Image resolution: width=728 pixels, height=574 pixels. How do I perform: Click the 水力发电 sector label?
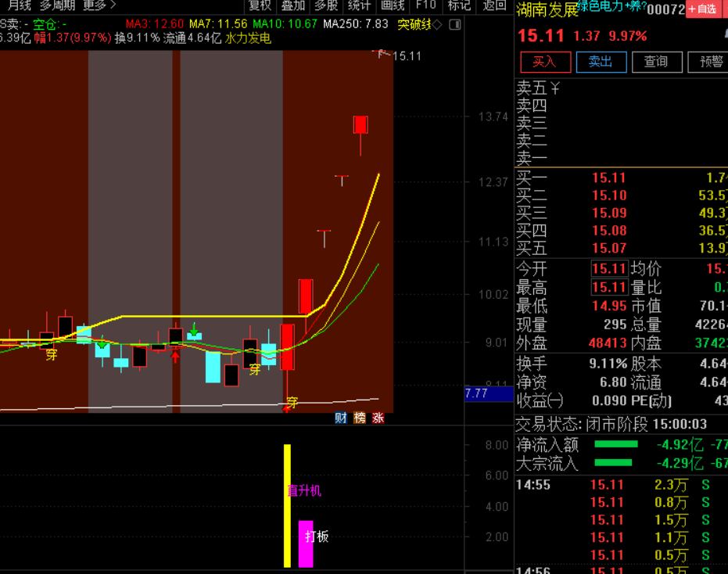point(248,38)
